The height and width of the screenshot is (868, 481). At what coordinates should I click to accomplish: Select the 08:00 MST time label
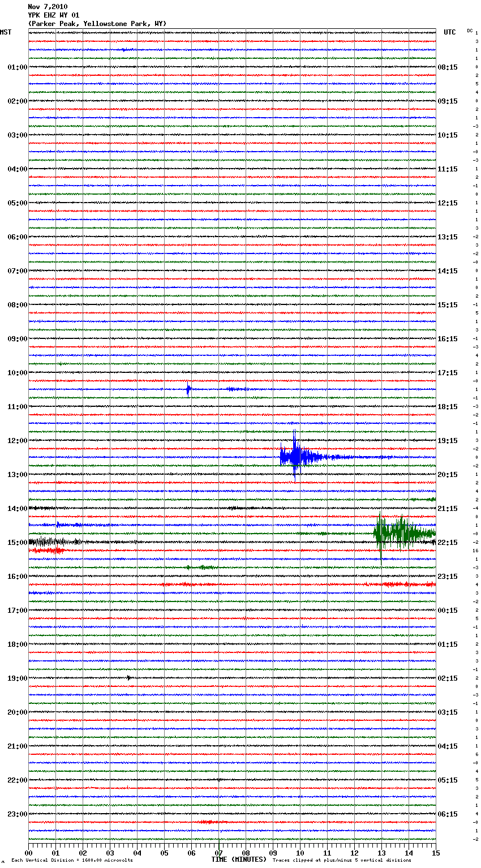[x=18, y=305]
